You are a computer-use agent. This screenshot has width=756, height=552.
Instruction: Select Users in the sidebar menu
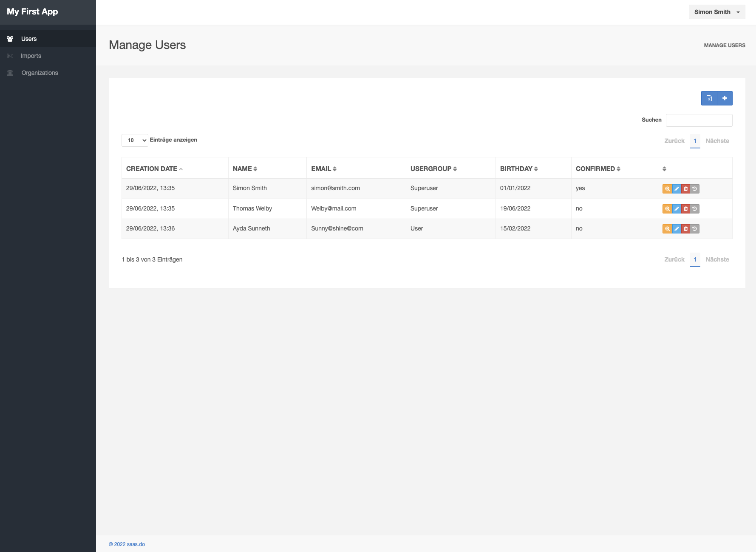pyautogui.click(x=29, y=38)
